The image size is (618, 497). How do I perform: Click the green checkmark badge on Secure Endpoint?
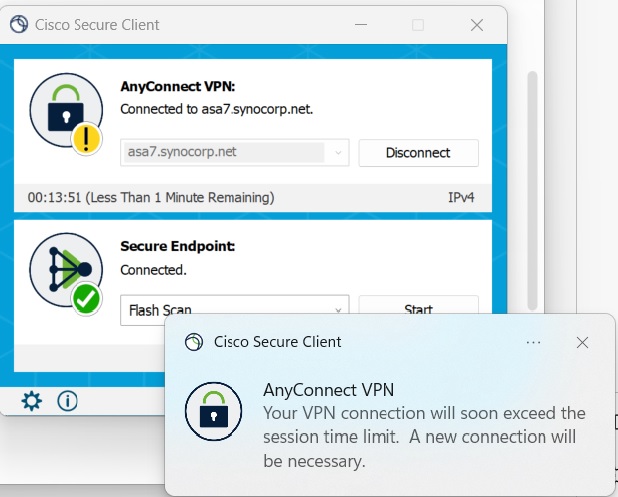point(86,298)
